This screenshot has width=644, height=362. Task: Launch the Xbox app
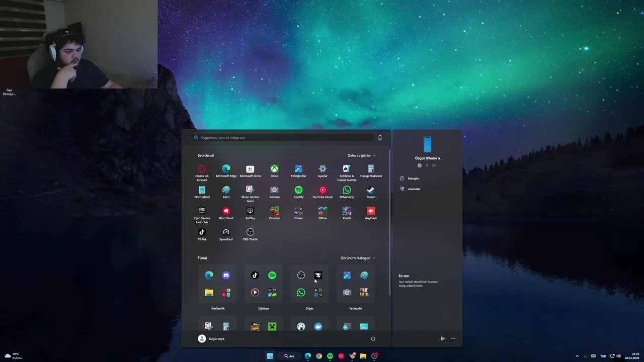click(x=274, y=171)
